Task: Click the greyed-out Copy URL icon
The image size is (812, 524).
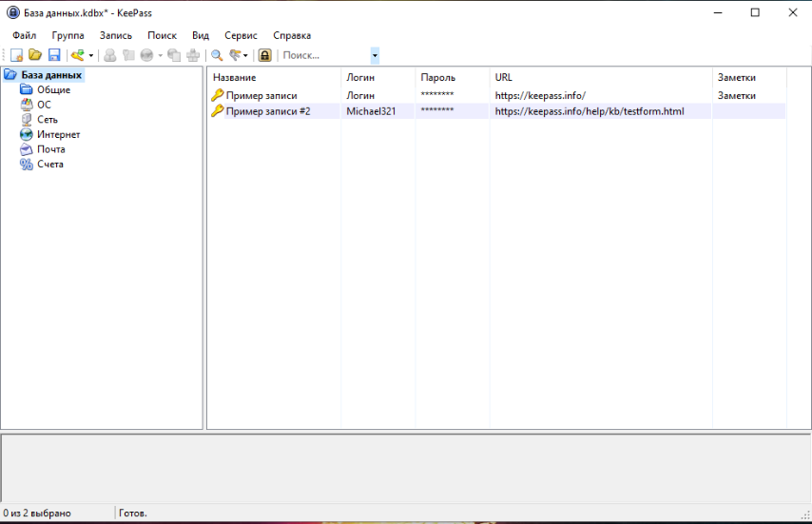Action: [175, 55]
